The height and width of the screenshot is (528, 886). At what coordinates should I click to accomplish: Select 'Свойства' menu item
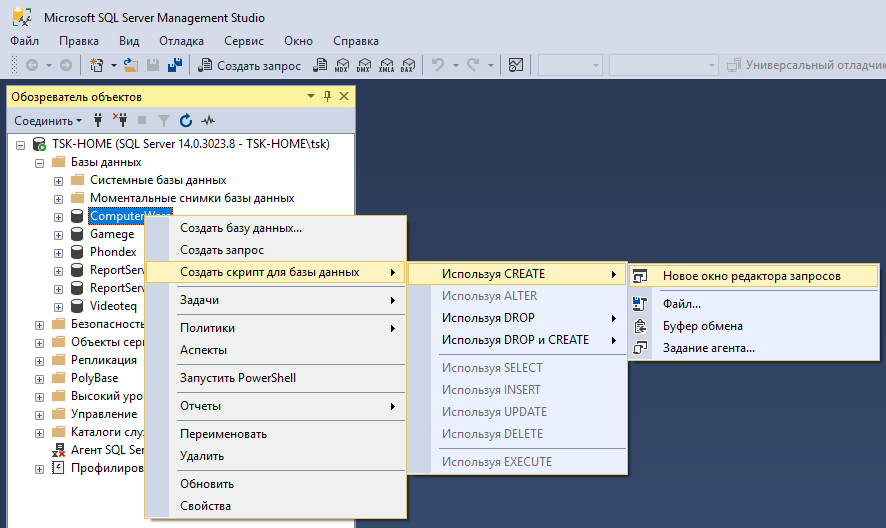276,506
